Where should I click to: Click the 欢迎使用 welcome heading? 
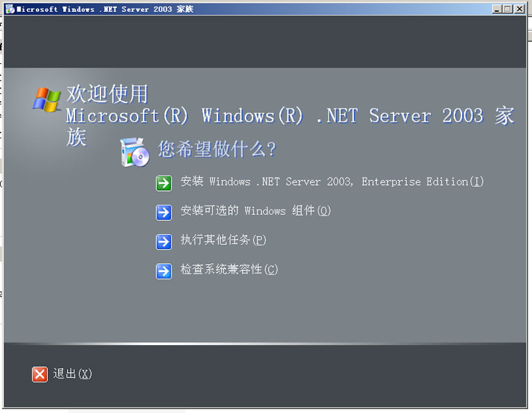click(107, 94)
